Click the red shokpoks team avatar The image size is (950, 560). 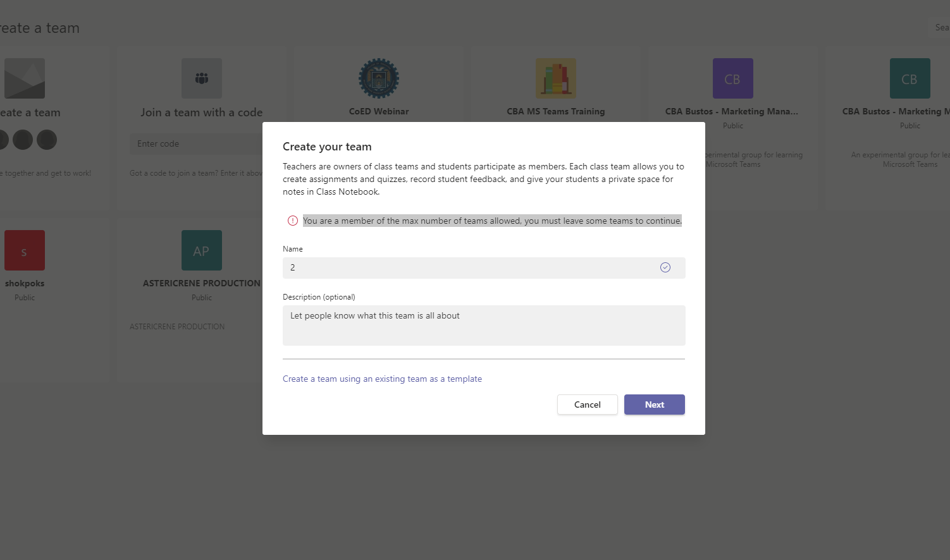(25, 250)
